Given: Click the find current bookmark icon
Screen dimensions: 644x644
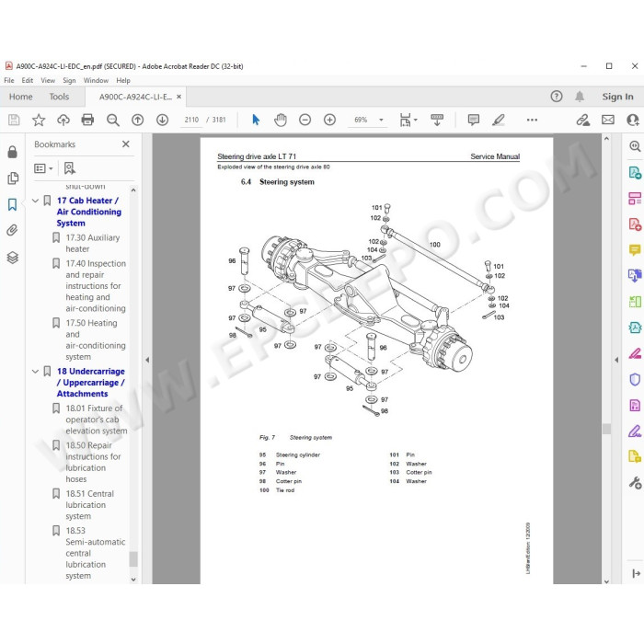Looking at the screenshot, I should point(69,168).
